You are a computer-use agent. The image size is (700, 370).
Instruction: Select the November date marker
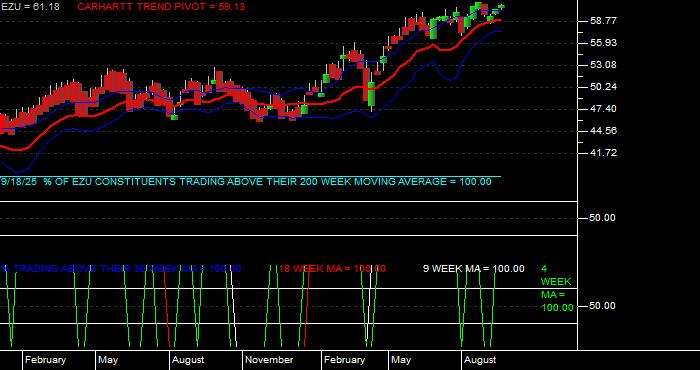[x=269, y=360]
